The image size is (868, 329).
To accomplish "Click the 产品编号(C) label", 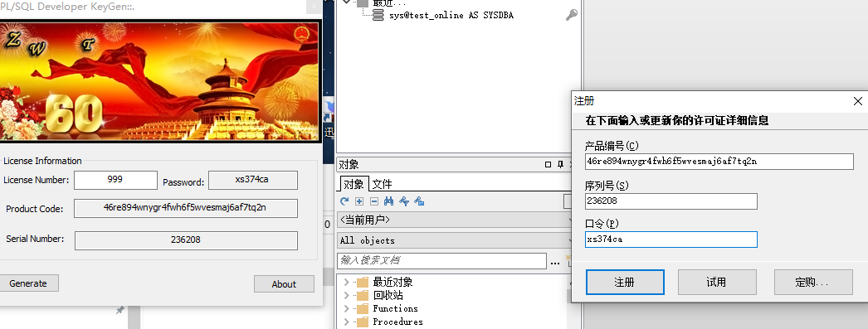I will click(x=612, y=145).
